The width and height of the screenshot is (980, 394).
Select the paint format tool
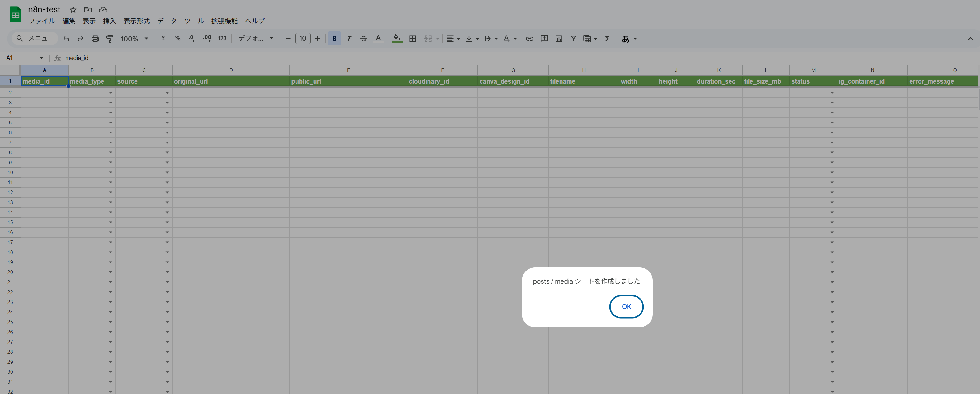coord(110,39)
